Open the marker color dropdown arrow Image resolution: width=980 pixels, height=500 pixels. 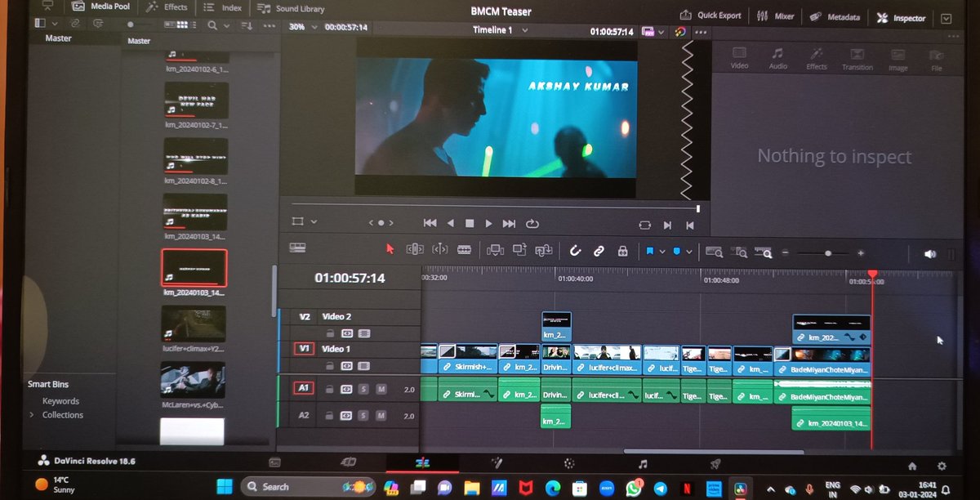point(688,252)
